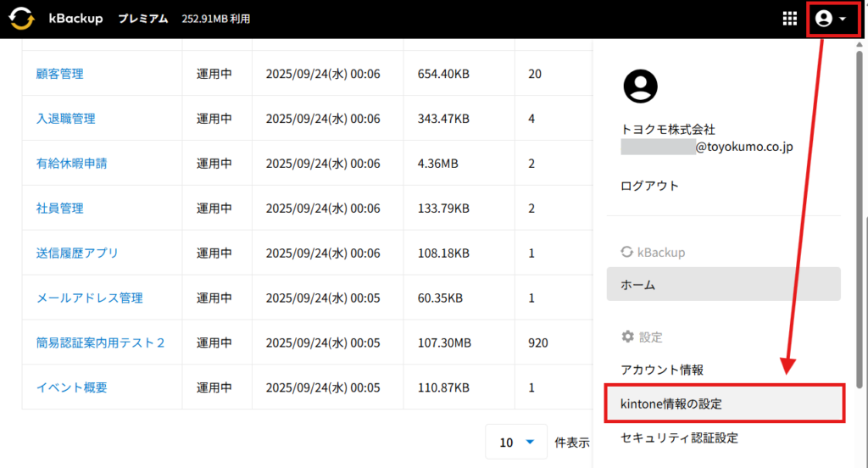
Task: Expand the account menu dropdown arrow
Action: pos(843,19)
